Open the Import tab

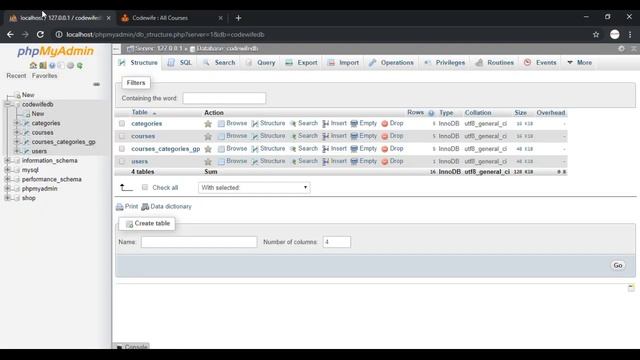[x=343, y=62]
